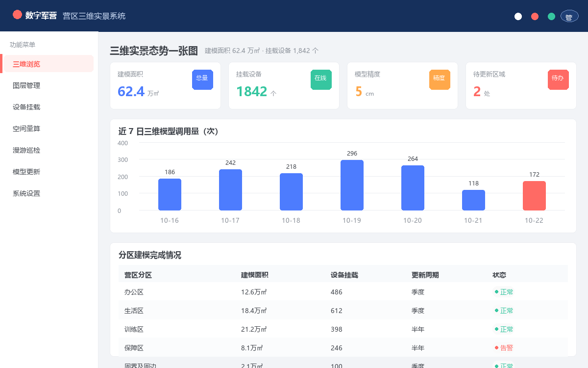
Task: Click the 12.6万㎡ area cell
Action: click(x=254, y=292)
